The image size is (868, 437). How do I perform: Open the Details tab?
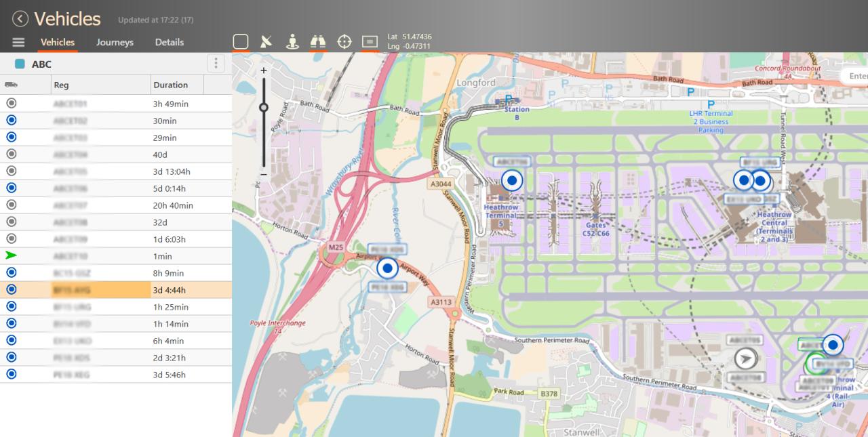[168, 41]
